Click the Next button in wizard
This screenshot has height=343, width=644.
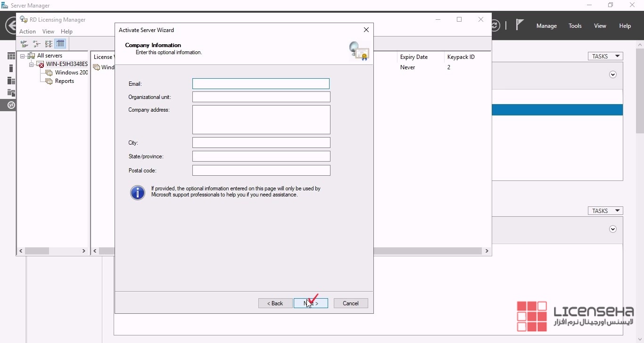coord(311,303)
